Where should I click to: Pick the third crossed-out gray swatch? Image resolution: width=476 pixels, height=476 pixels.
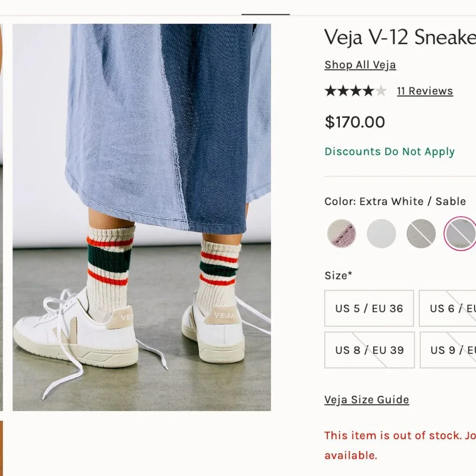(421, 233)
